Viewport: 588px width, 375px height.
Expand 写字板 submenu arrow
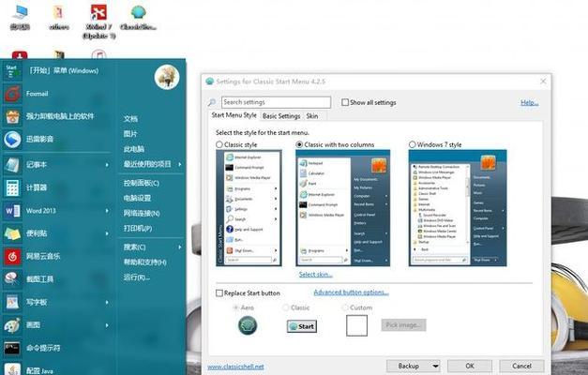tap(107, 302)
